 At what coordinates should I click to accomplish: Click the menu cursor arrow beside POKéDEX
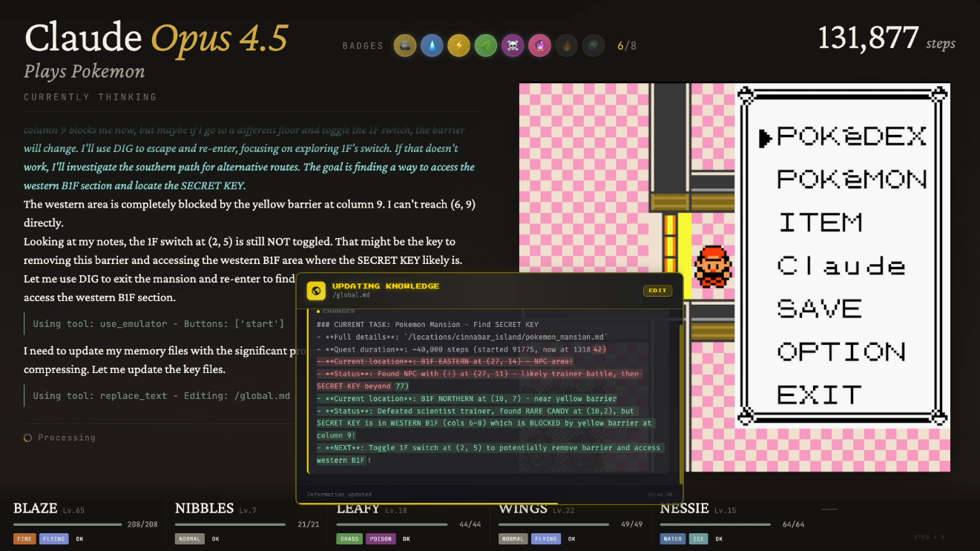click(766, 137)
